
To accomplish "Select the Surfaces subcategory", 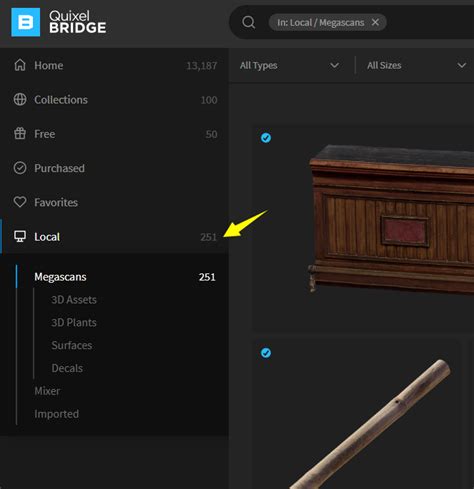I will pyautogui.click(x=72, y=345).
